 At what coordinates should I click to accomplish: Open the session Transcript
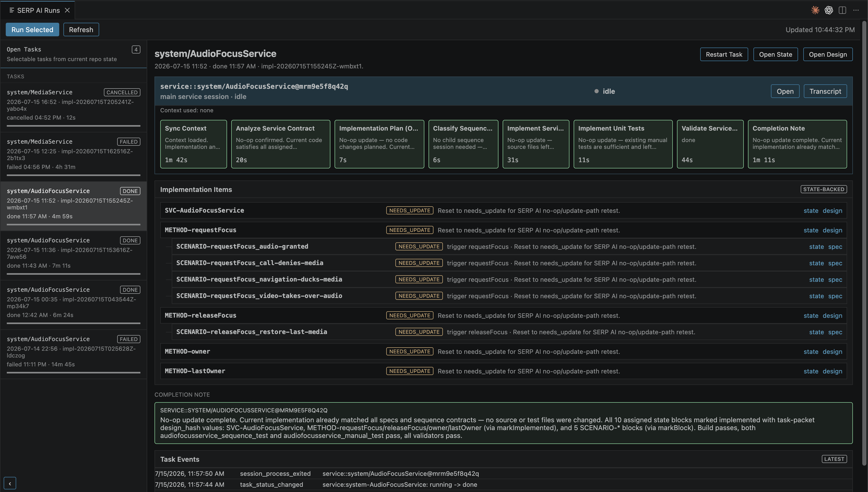(x=825, y=91)
